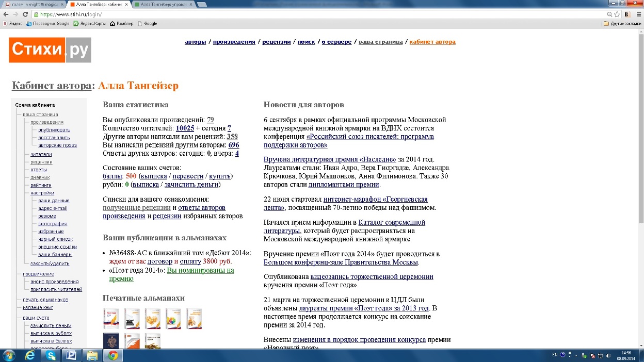Open the orange feather almanac cover
Viewport: 644px width, 362px height.
click(x=132, y=340)
